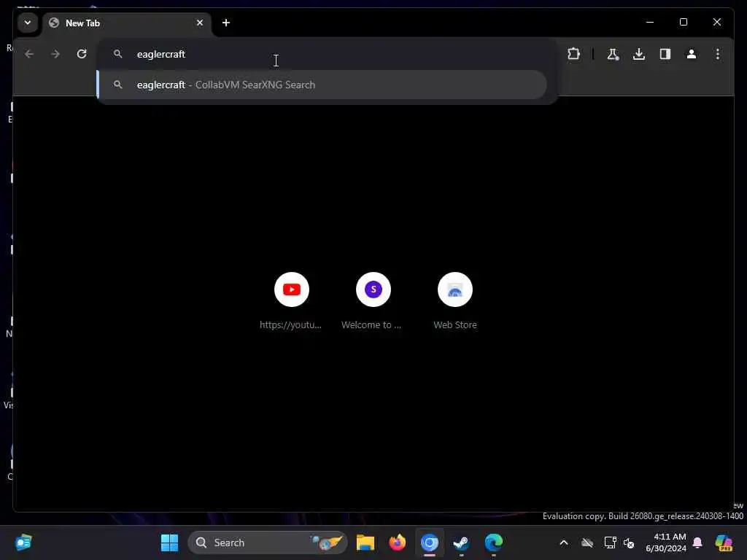Select the New Tab tab

click(127, 23)
